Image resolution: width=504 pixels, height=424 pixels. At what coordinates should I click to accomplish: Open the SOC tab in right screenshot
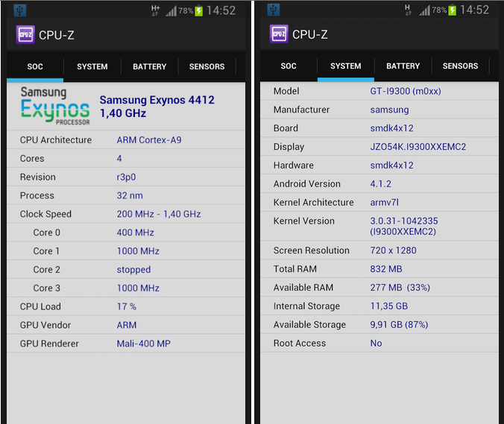click(x=289, y=66)
